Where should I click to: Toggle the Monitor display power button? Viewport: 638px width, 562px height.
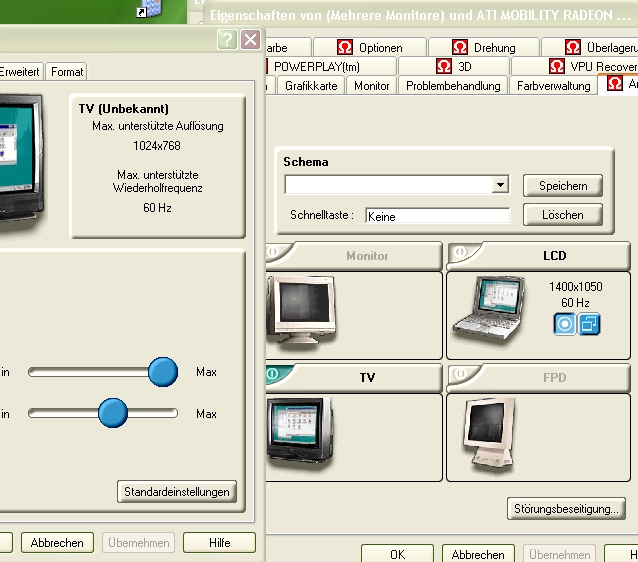273,251
